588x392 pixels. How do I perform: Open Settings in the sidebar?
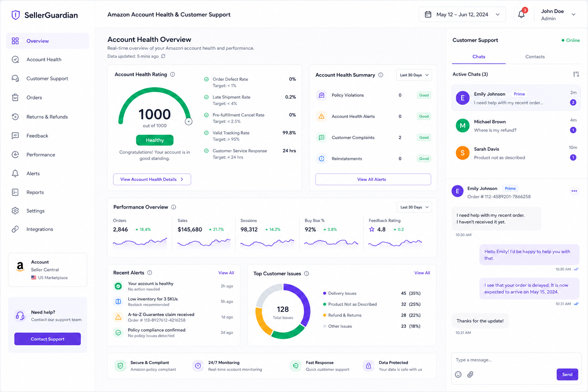(47, 211)
